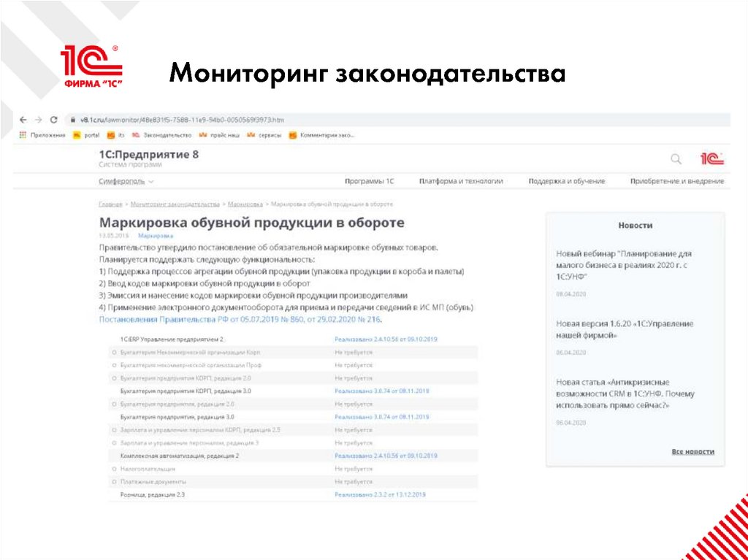This screenshot has width=748, height=560.
Task: Open news about Планирование для малого бизнеса webinar
Action: (624, 265)
